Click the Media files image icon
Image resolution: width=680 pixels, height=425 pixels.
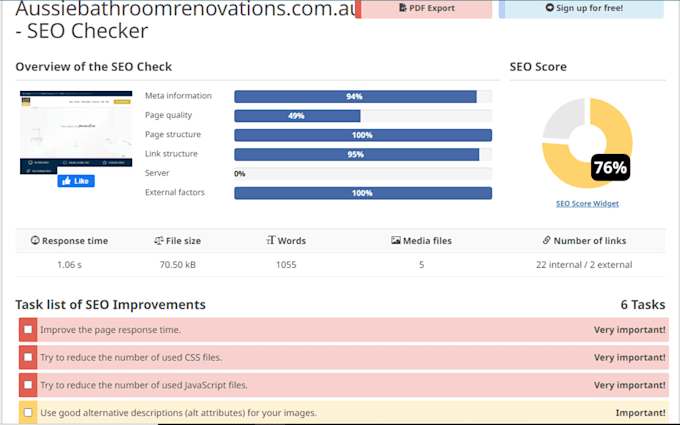(x=396, y=240)
